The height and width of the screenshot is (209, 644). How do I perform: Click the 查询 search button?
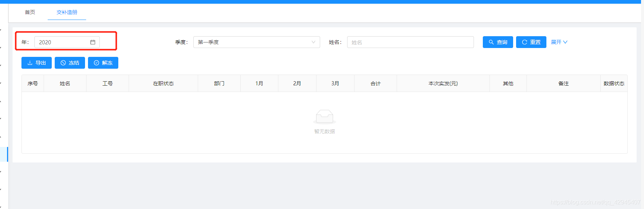(x=498, y=42)
